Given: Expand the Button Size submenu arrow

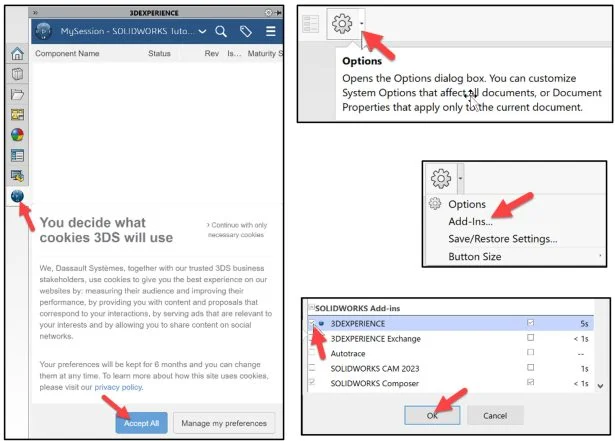Looking at the screenshot, I should (x=600, y=256).
